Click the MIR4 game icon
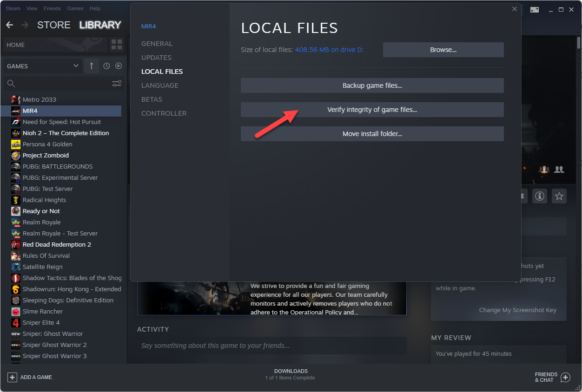This screenshot has height=392, width=582. [x=16, y=111]
